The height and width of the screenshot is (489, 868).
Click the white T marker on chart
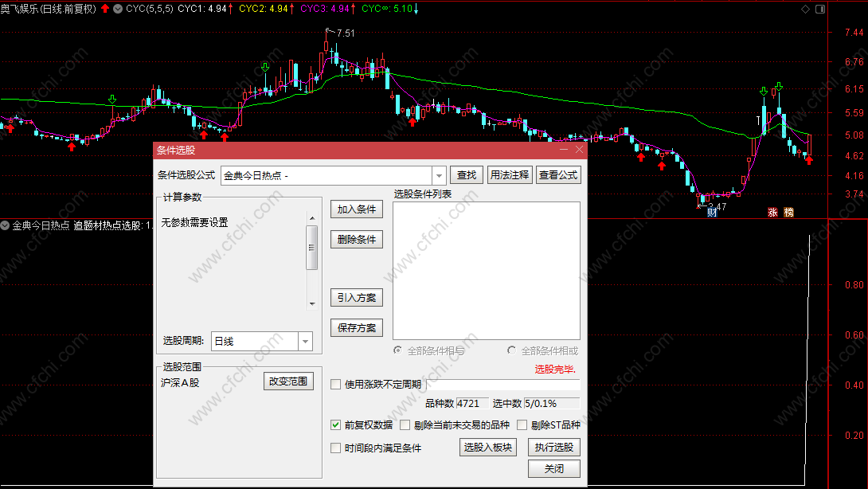click(x=758, y=120)
